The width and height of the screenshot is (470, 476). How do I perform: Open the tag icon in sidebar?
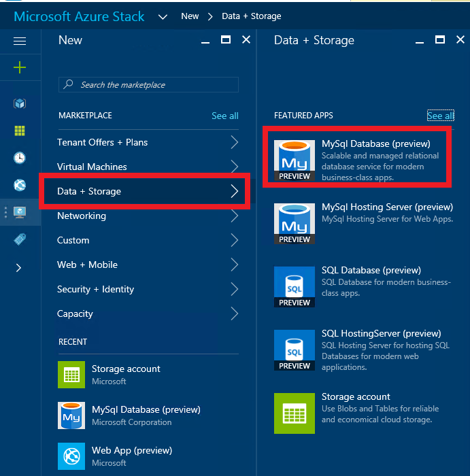20,239
